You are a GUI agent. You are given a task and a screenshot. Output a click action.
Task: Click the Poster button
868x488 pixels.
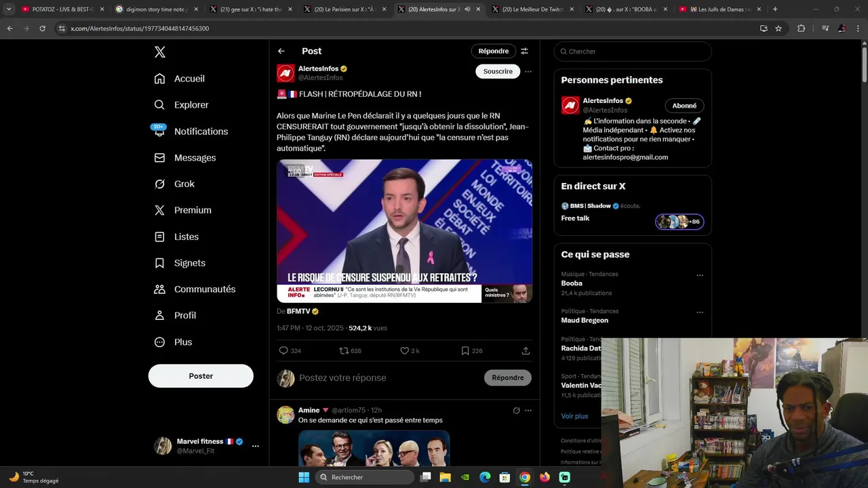pos(201,376)
